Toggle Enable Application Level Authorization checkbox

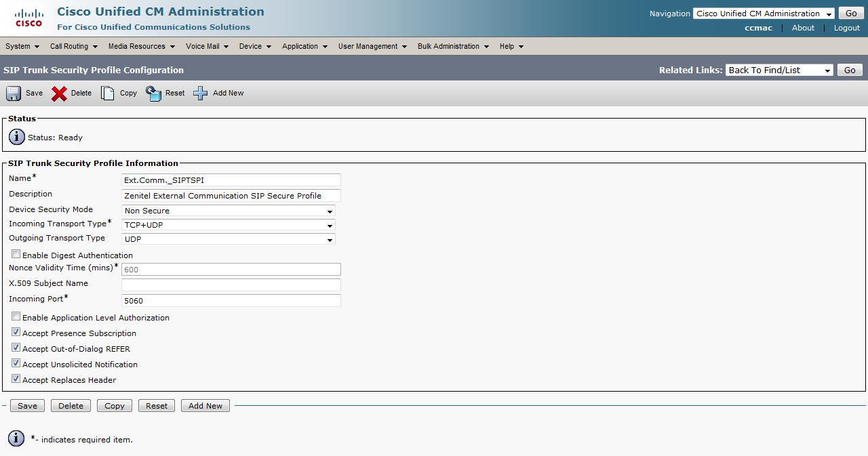[x=16, y=317]
